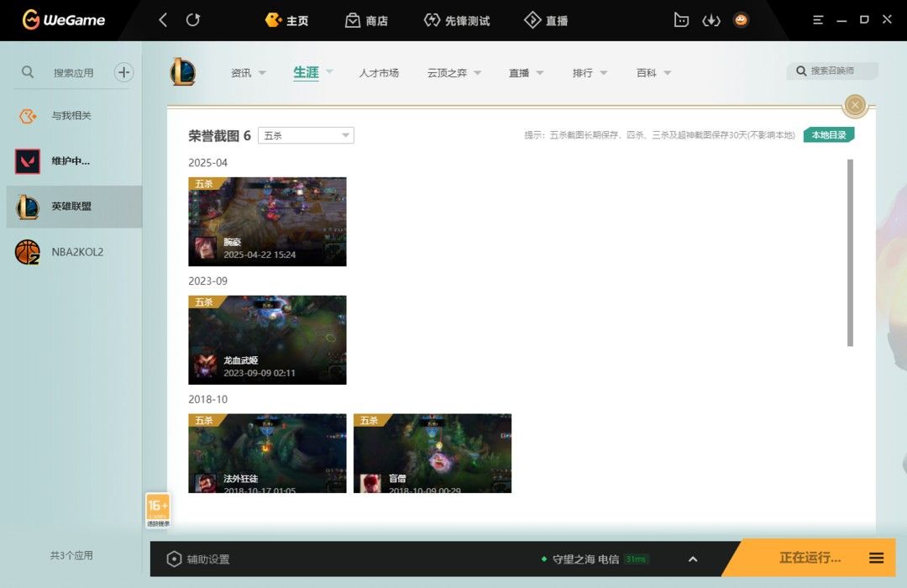Click the WeGame logo
The width and height of the screenshot is (907, 588).
coord(64,19)
